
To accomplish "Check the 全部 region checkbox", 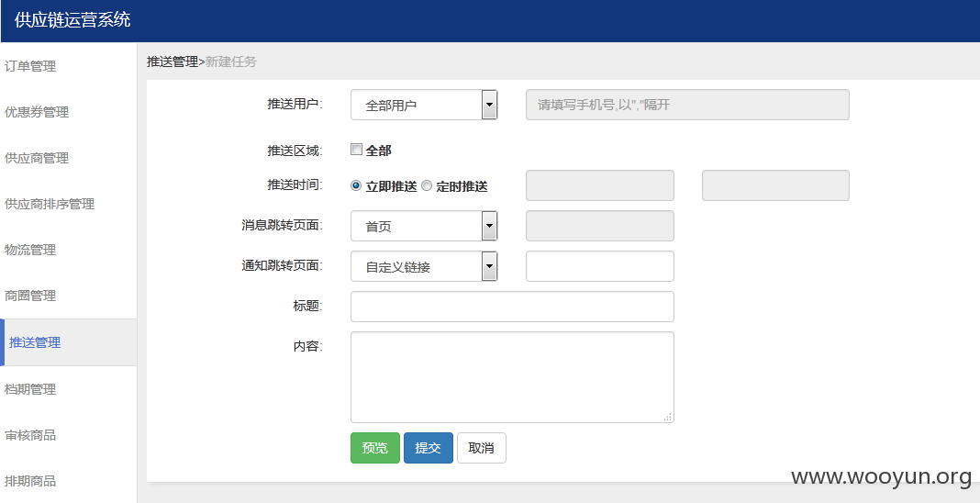I will click(x=356, y=150).
